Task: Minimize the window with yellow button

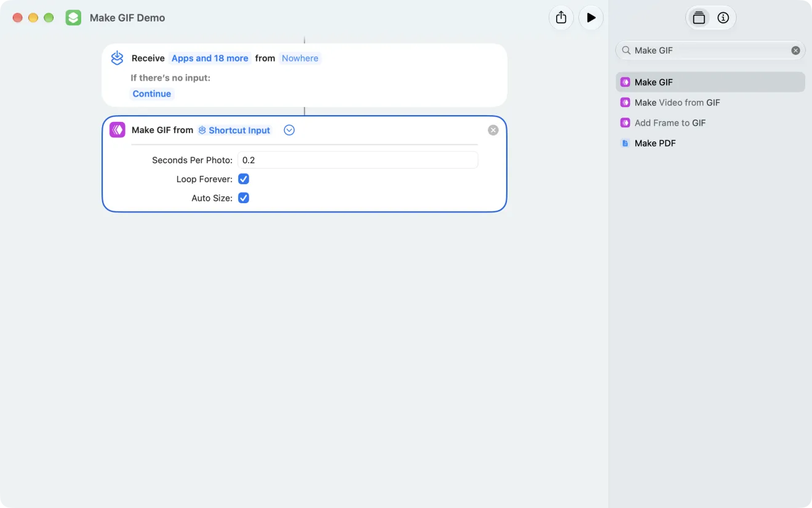Action: pyautogui.click(x=33, y=18)
